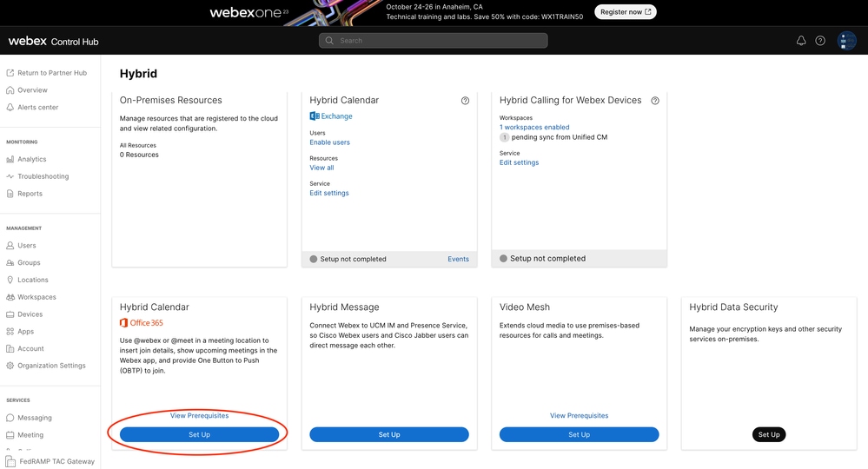Click the FedRAMP TAC Gateway icon

(10, 461)
